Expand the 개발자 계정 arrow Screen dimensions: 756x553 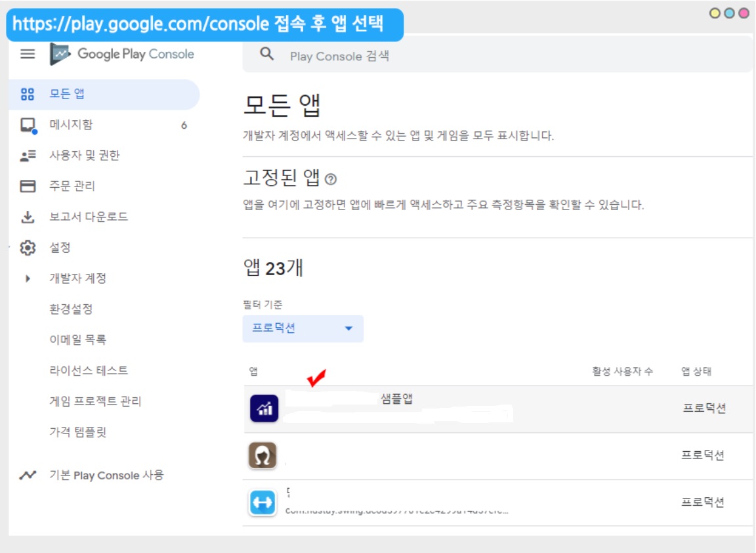[28, 278]
